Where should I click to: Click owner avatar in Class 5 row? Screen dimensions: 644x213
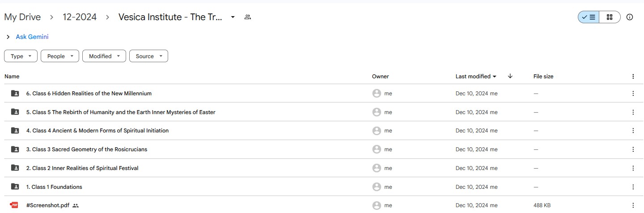click(x=377, y=112)
